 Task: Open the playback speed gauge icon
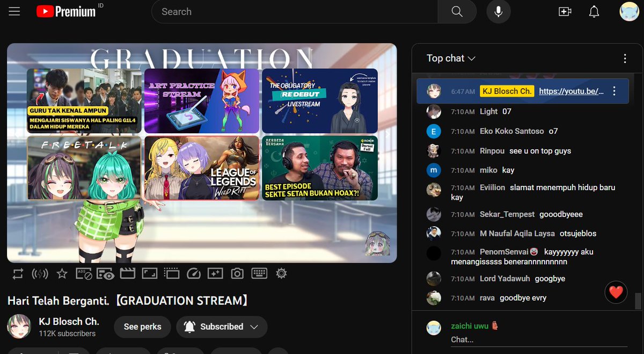click(x=193, y=274)
